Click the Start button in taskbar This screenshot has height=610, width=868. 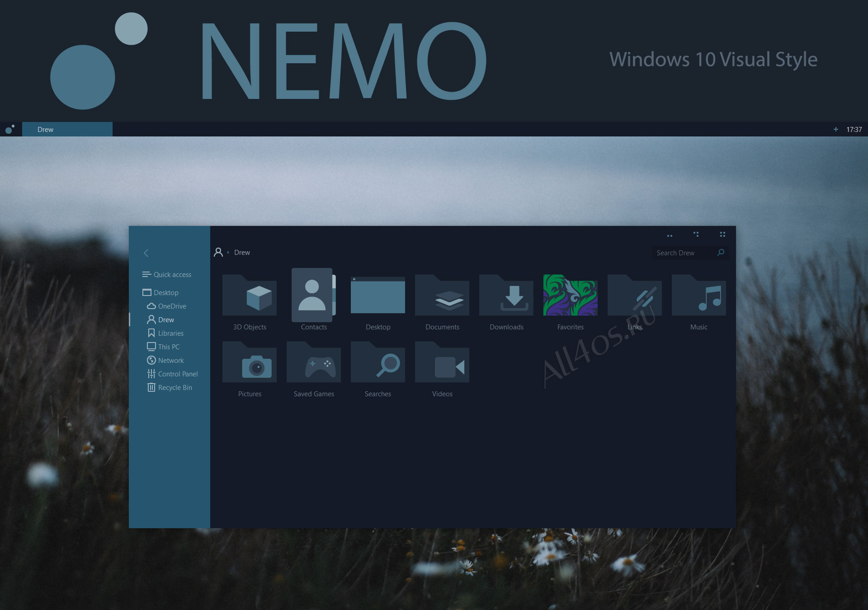click(9, 129)
